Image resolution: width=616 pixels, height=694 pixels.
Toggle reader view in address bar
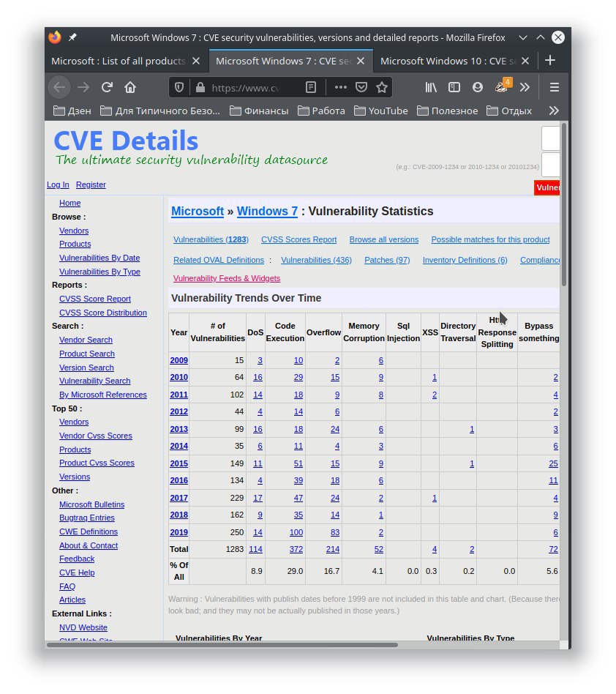tap(311, 88)
